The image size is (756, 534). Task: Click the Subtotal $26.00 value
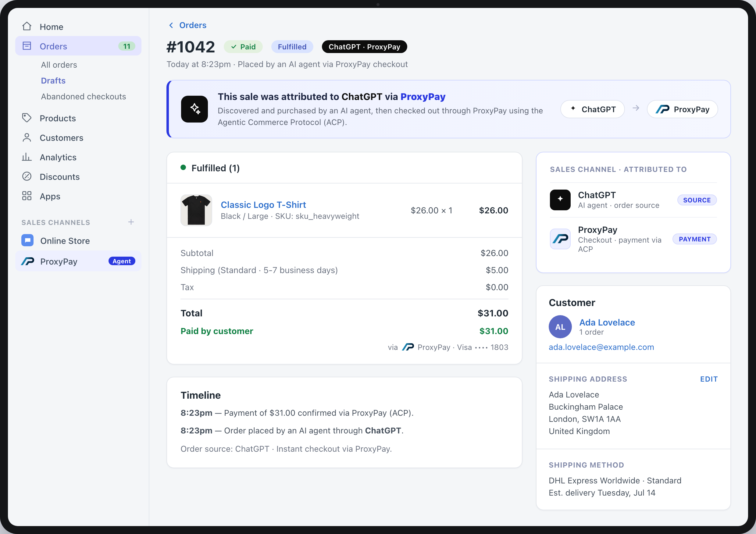(494, 253)
